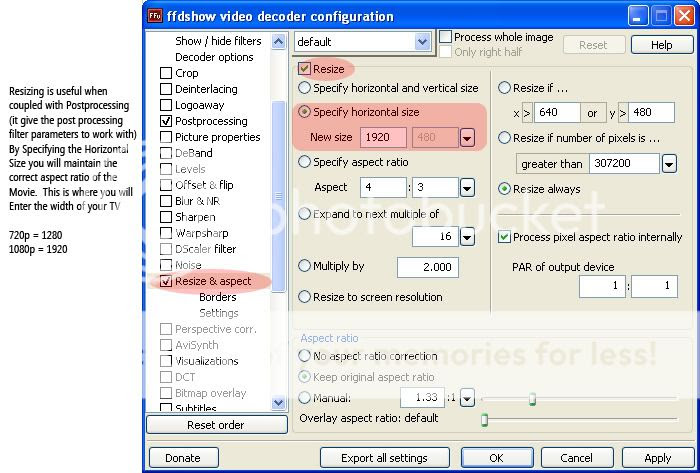
Task: Open the Aspect 4:3 presets dropdown arrow
Action: tap(467, 187)
